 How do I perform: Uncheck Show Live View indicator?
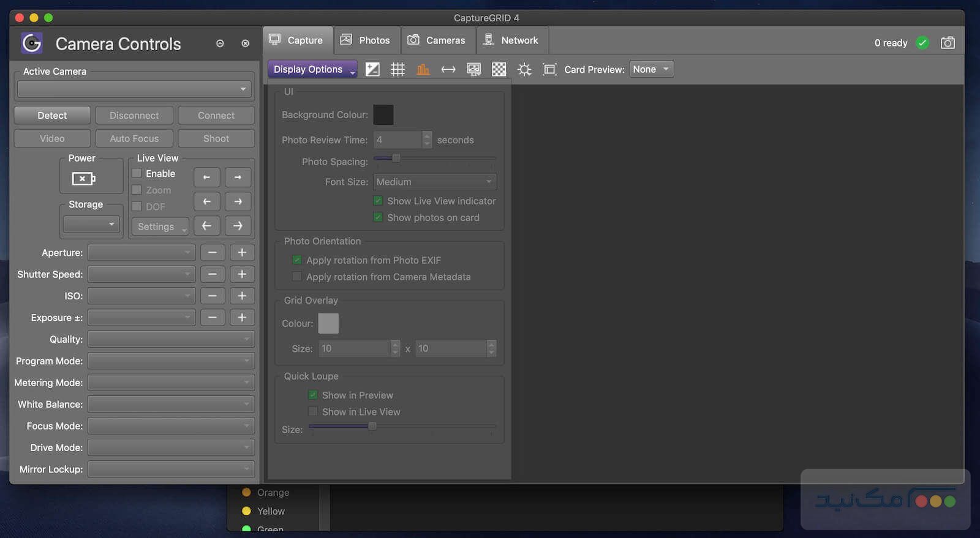point(379,201)
